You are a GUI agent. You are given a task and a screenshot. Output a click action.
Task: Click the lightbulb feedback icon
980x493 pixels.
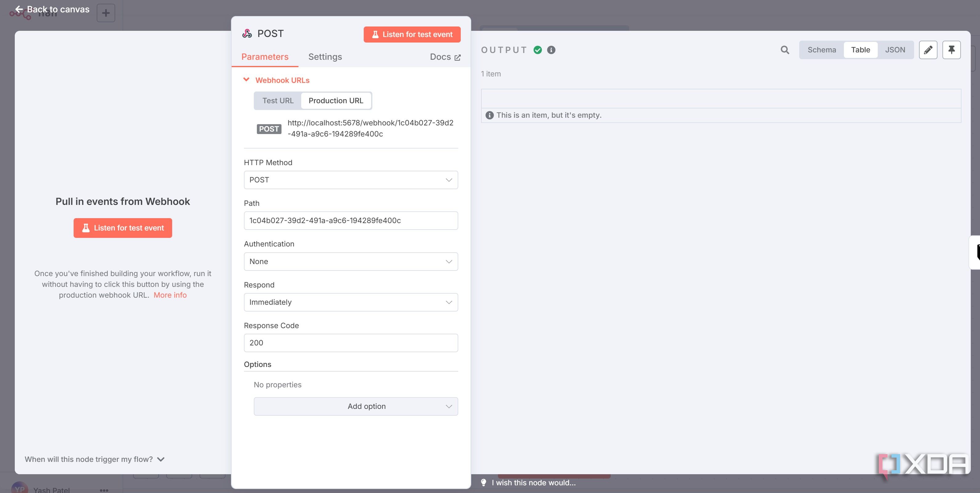[484, 482]
